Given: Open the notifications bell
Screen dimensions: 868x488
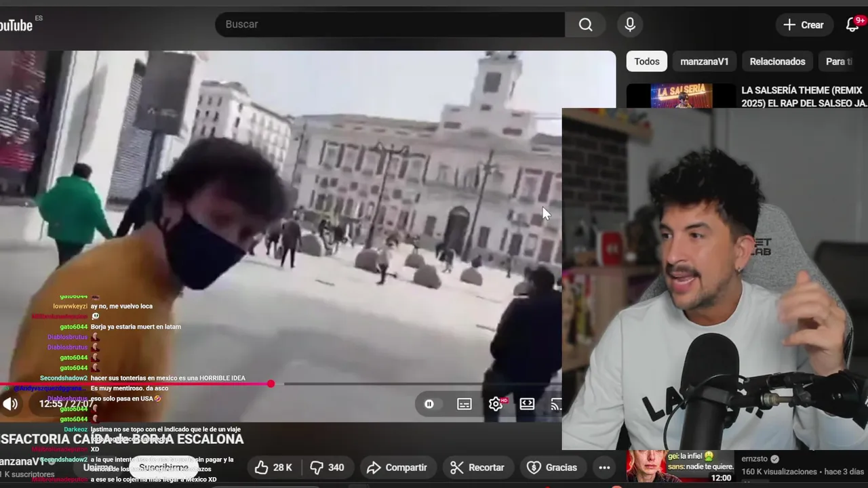Looking at the screenshot, I should pyautogui.click(x=853, y=25).
